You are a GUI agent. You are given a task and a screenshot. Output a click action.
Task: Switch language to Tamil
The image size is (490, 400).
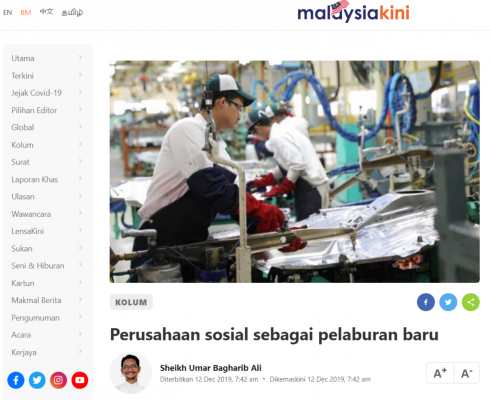point(72,13)
